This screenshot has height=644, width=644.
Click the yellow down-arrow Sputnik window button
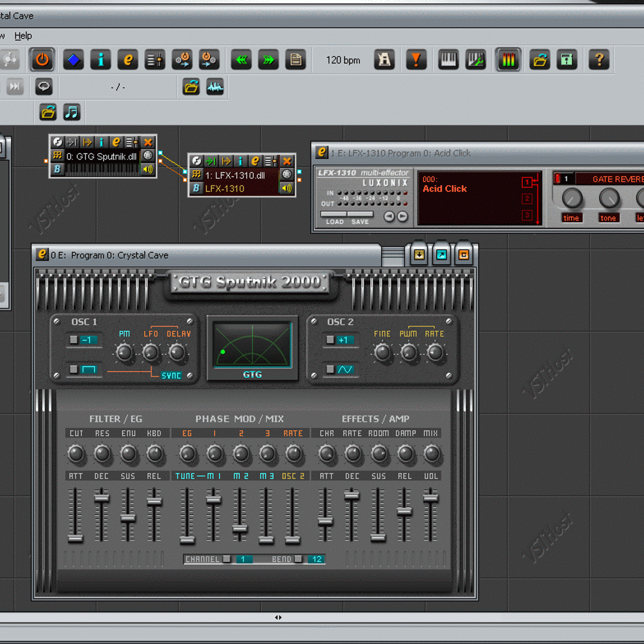pos(419,255)
